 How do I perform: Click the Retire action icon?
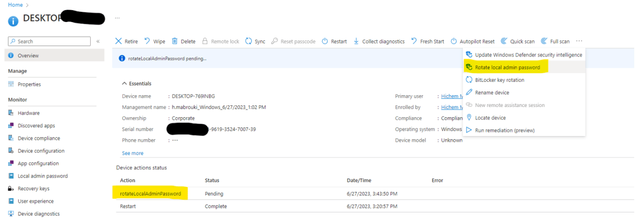coord(118,41)
